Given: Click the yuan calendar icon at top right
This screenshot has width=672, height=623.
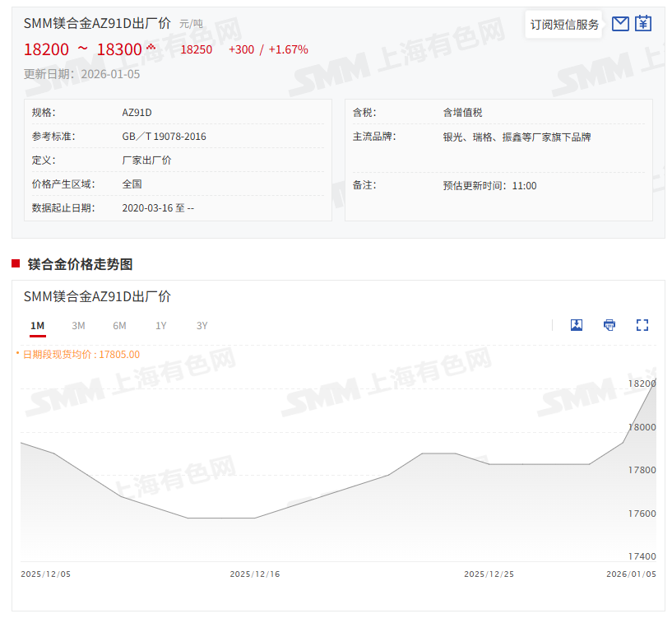Looking at the screenshot, I should point(643,24).
